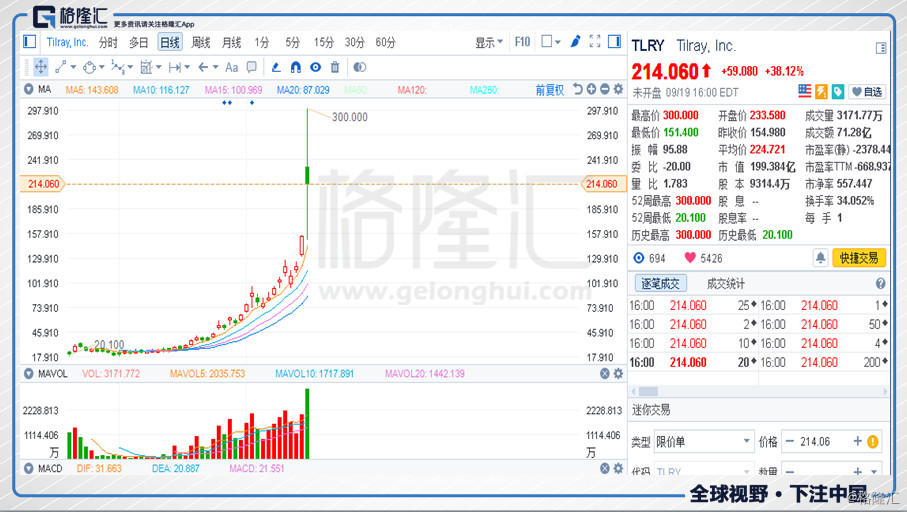Viewport: 907px width, 512px height.
Task: Toggle drawings visibility eye icon
Action: [315, 67]
